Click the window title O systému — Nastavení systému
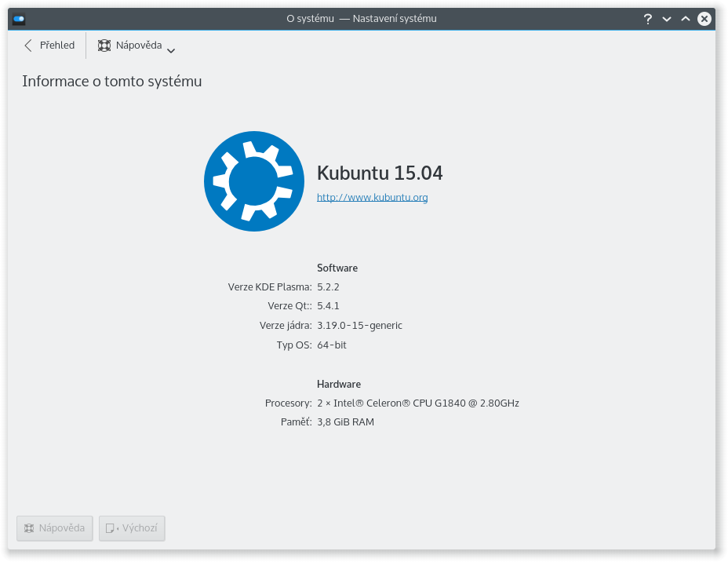 361,19
